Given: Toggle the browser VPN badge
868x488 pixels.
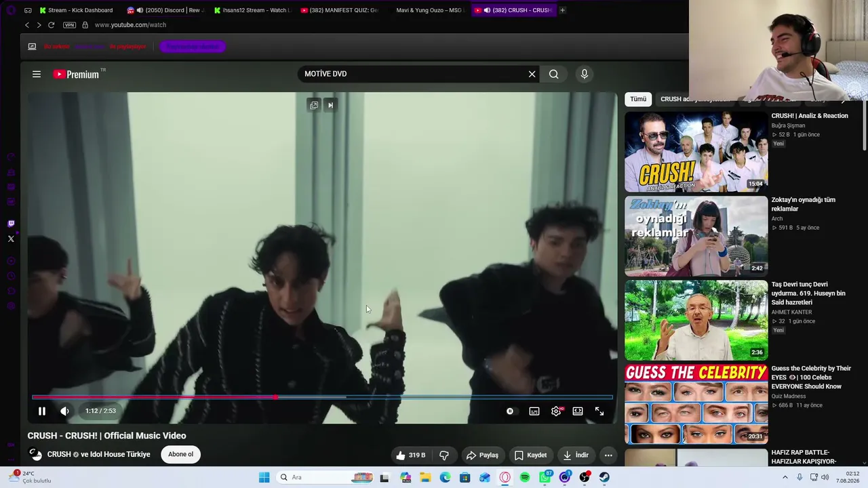Looking at the screenshot, I should [x=69, y=25].
